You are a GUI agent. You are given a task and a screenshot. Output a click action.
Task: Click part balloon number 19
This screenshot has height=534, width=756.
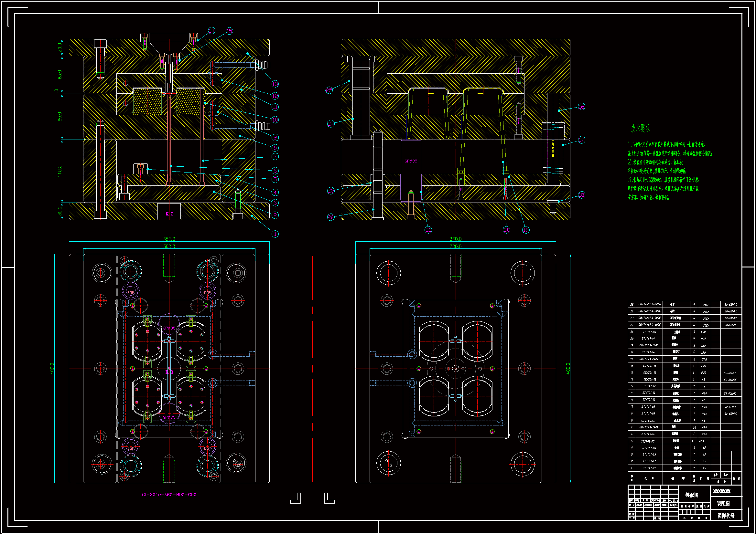pyautogui.click(x=526, y=230)
